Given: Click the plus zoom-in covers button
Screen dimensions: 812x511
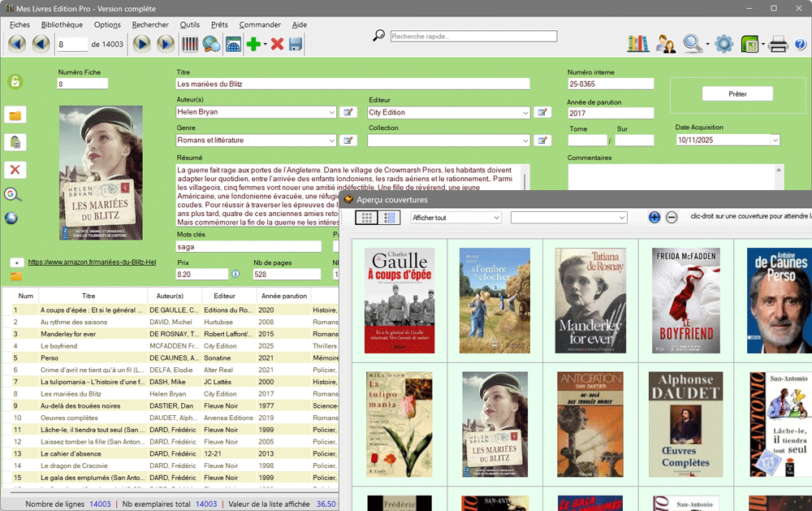Looking at the screenshot, I should (x=654, y=217).
